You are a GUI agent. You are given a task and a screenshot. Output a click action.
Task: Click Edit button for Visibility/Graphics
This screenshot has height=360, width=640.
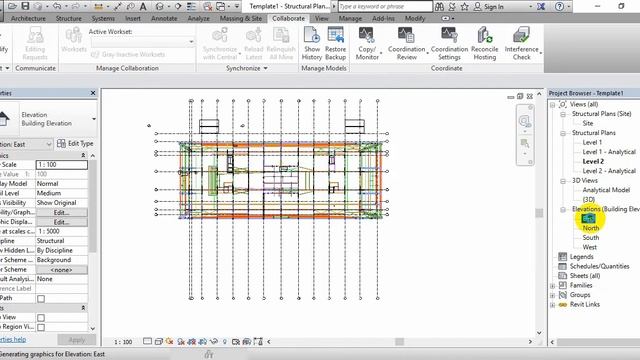point(61,212)
